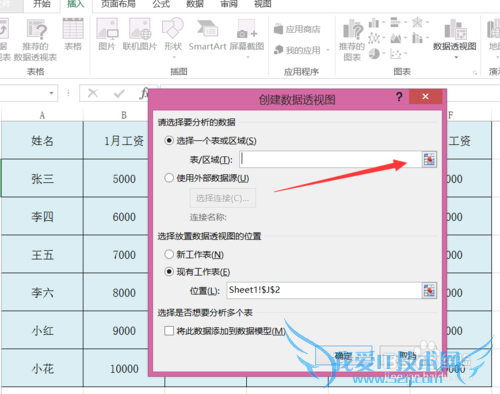Check 'Add this data to Data Model' (将此数据添加到数据模型) box
500x394 pixels.
click(169, 331)
